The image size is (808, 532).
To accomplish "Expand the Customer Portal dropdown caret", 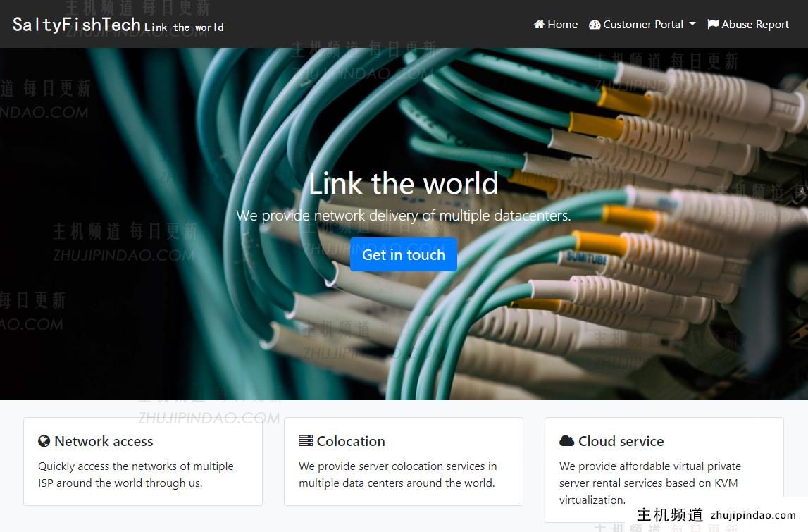I will [x=692, y=24].
